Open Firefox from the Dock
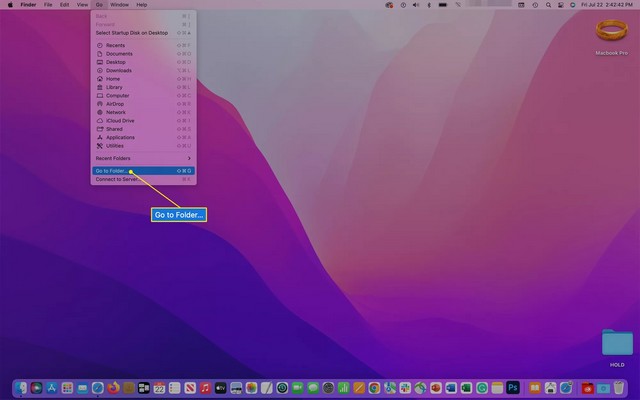Image resolution: width=640 pixels, height=400 pixels. click(113, 387)
